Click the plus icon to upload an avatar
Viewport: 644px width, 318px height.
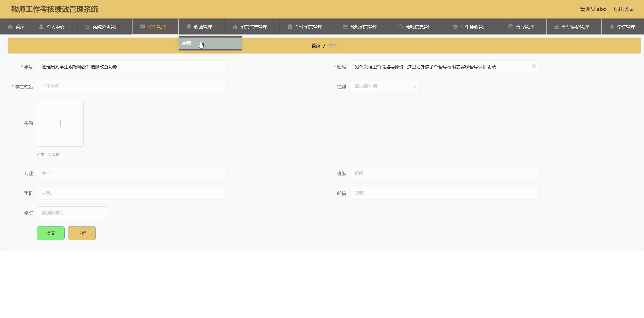click(60, 123)
